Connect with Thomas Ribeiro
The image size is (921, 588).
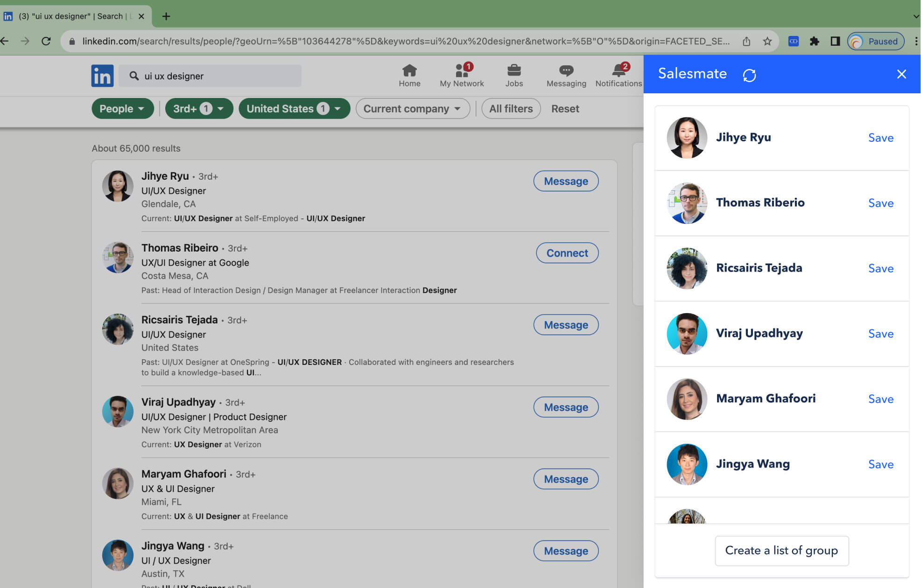[567, 253]
